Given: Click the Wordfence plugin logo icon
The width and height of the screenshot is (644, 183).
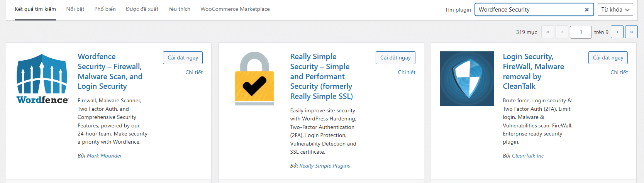Looking at the screenshot, I should (42, 79).
